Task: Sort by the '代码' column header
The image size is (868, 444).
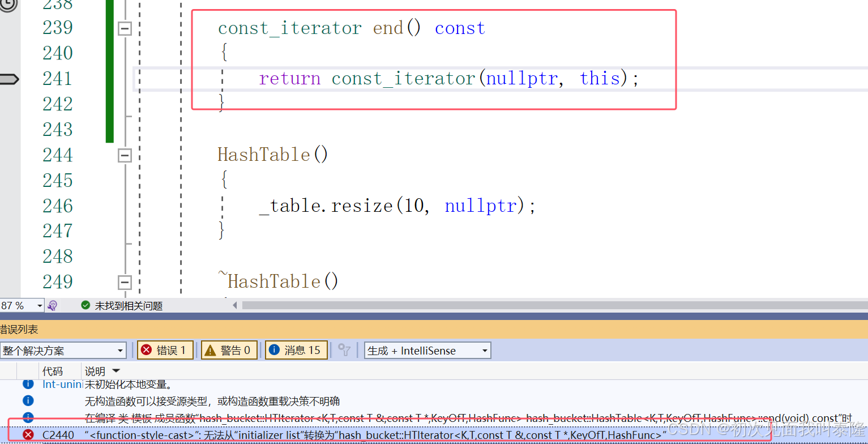Action: (53, 372)
